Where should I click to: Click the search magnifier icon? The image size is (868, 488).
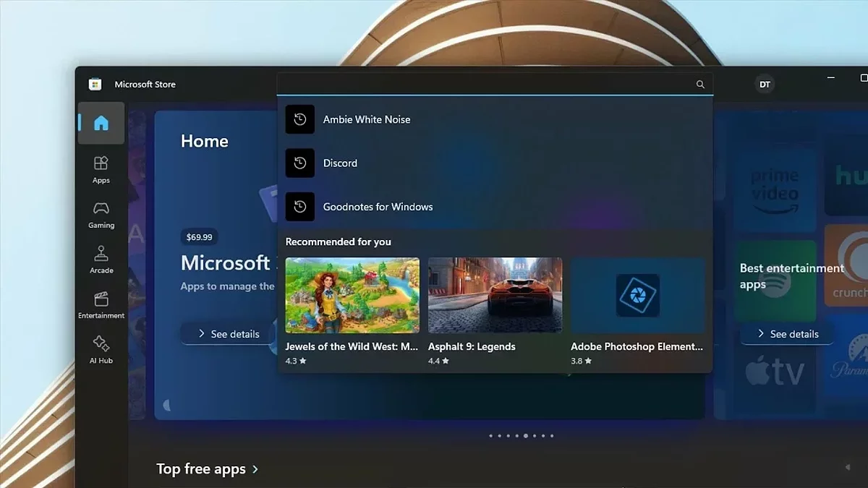pos(700,85)
